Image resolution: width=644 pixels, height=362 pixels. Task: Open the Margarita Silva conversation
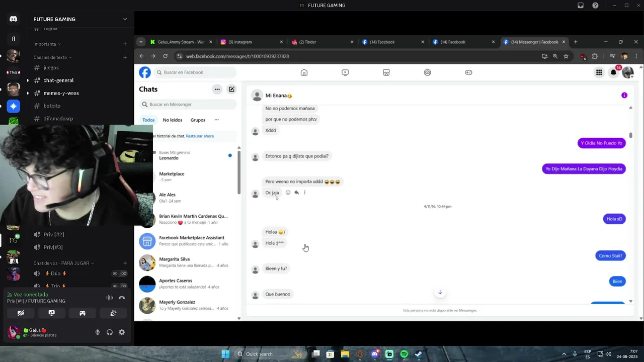(x=188, y=262)
